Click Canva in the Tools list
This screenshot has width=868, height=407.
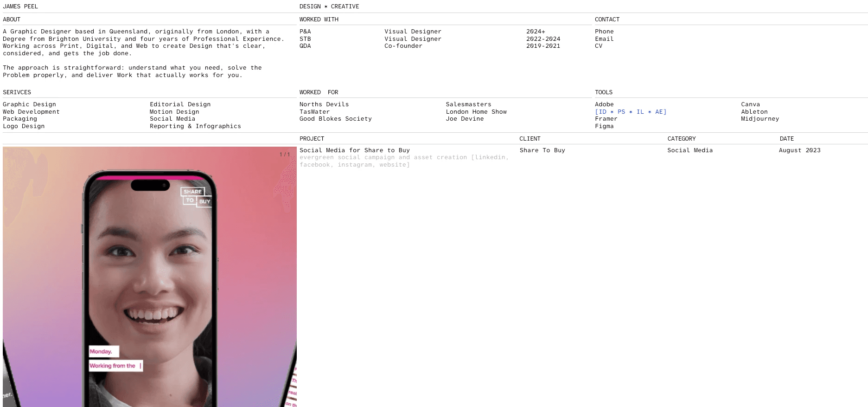pos(750,104)
